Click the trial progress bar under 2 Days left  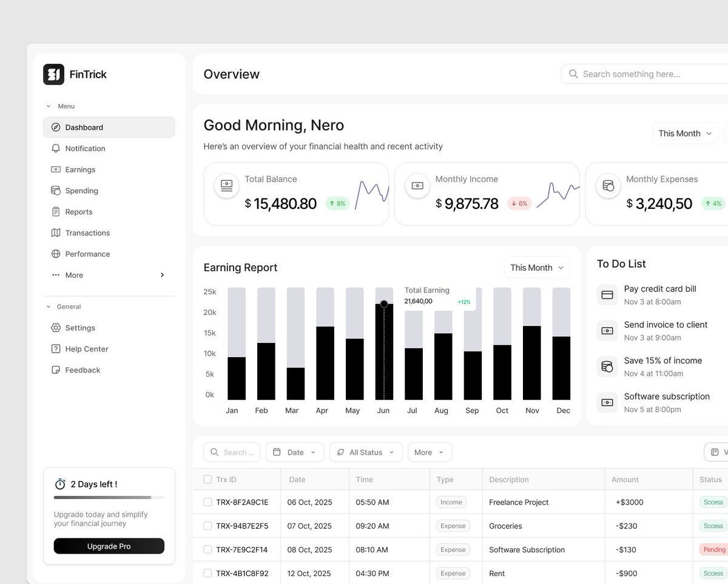[109, 497]
